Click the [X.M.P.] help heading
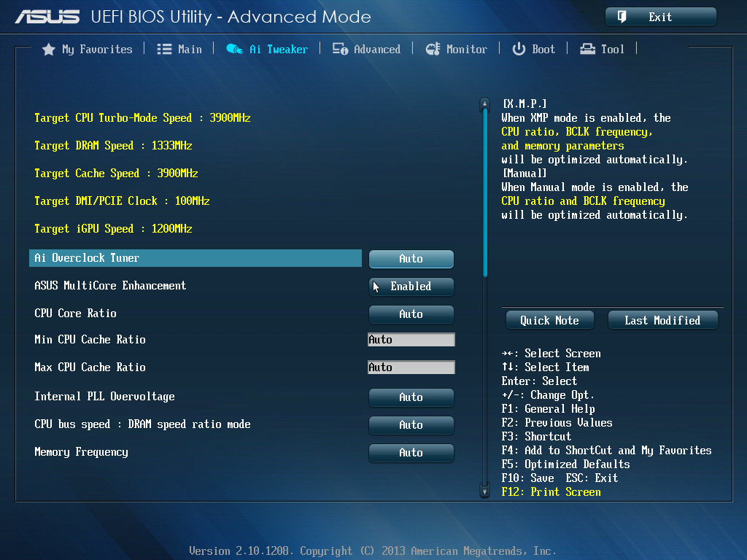This screenshot has width=747, height=560. (525, 104)
